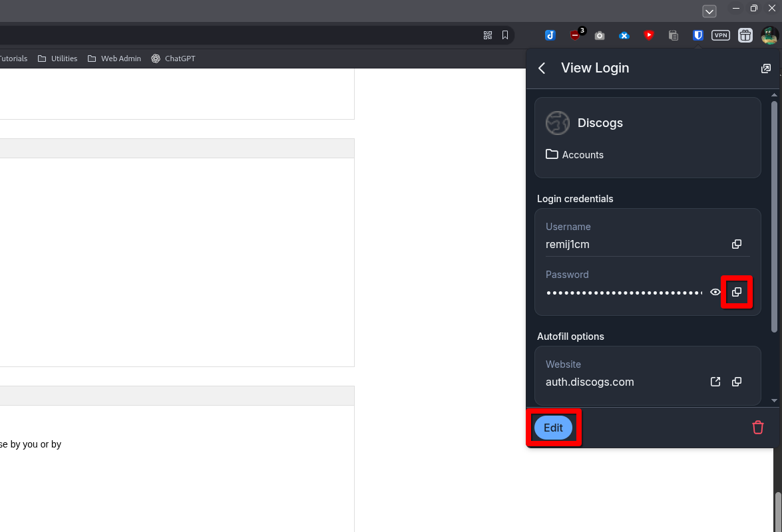Delete the Discogs login with trash icon
The width and height of the screenshot is (782, 532).
757,428
